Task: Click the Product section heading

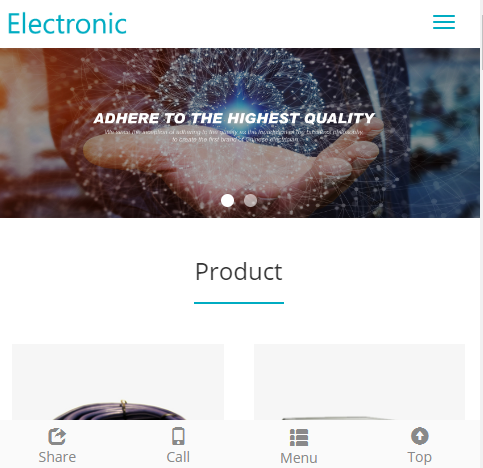Action: click(239, 272)
